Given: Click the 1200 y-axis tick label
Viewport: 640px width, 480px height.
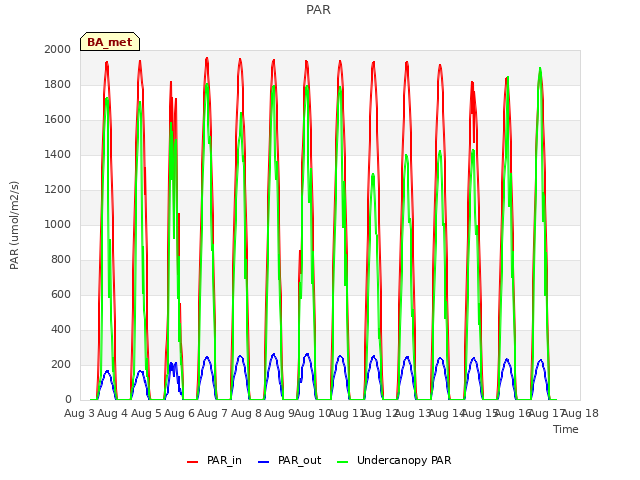Looking at the screenshot, I should tap(58, 189).
